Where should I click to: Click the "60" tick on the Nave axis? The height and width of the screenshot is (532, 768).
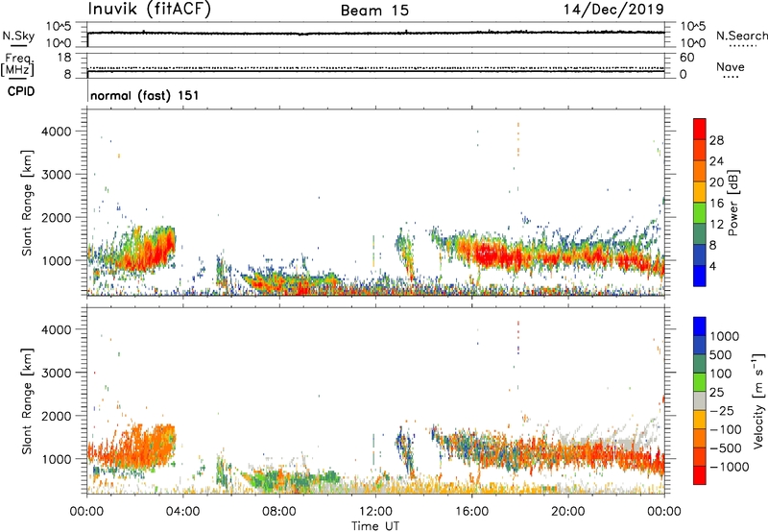tap(687, 58)
